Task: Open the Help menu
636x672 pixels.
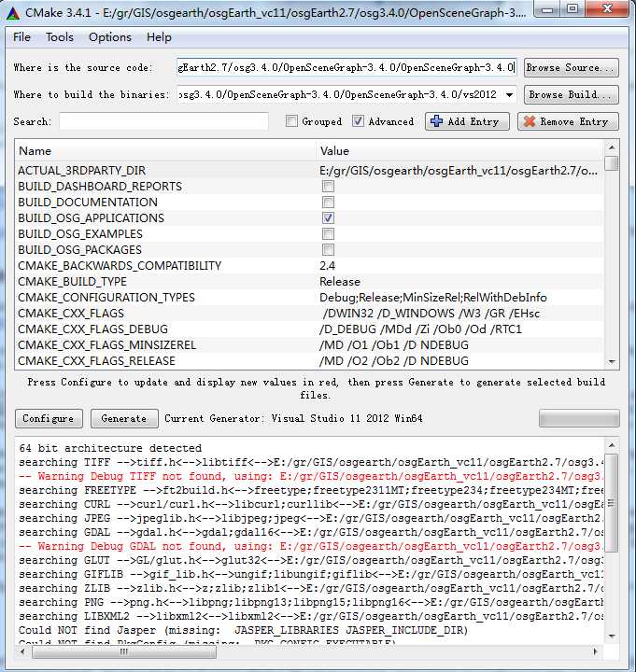Action: point(159,37)
